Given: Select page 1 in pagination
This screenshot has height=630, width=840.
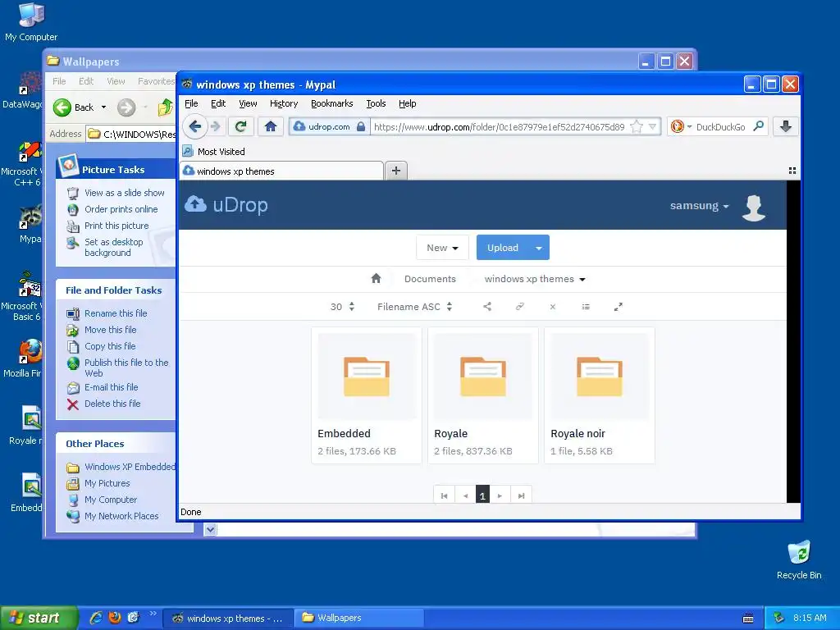Looking at the screenshot, I should [482, 495].
